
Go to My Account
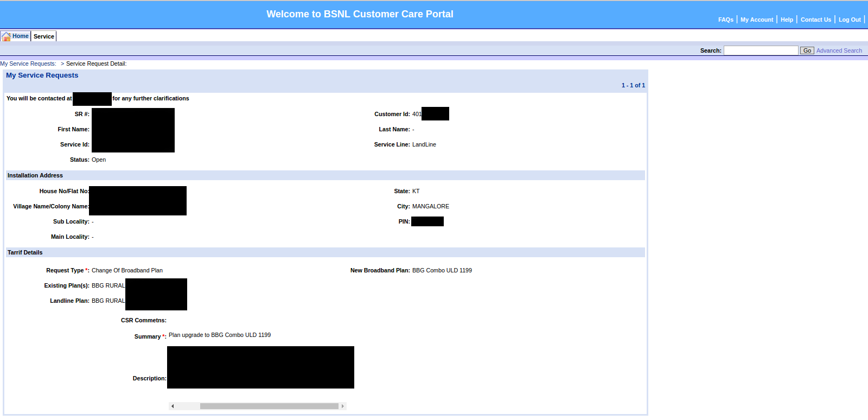click(757, 20)
